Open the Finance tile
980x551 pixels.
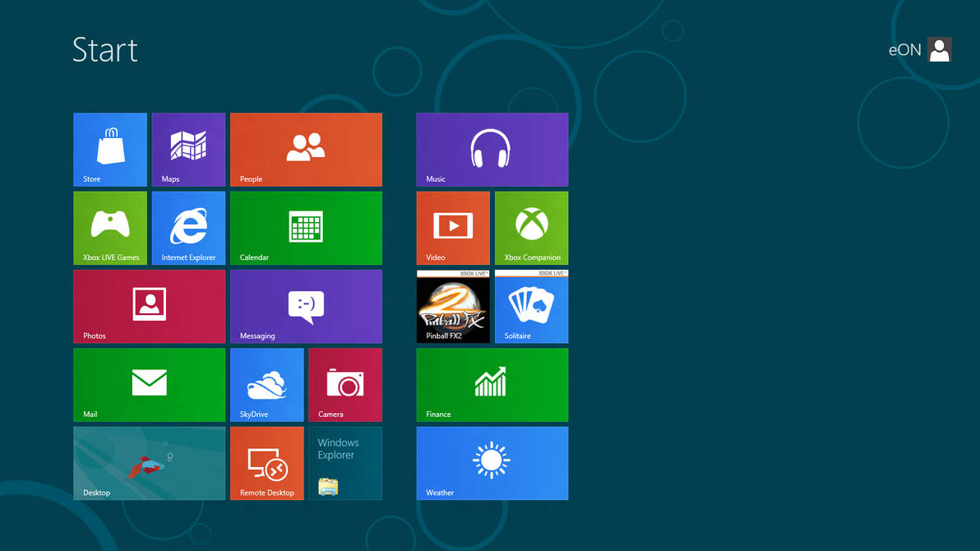coord(492,385)
